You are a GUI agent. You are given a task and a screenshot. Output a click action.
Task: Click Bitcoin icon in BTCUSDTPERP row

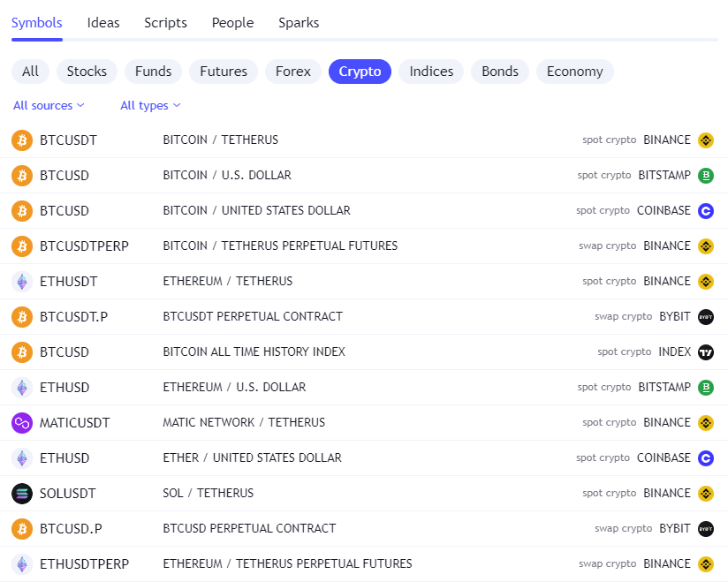coord(22,246)
